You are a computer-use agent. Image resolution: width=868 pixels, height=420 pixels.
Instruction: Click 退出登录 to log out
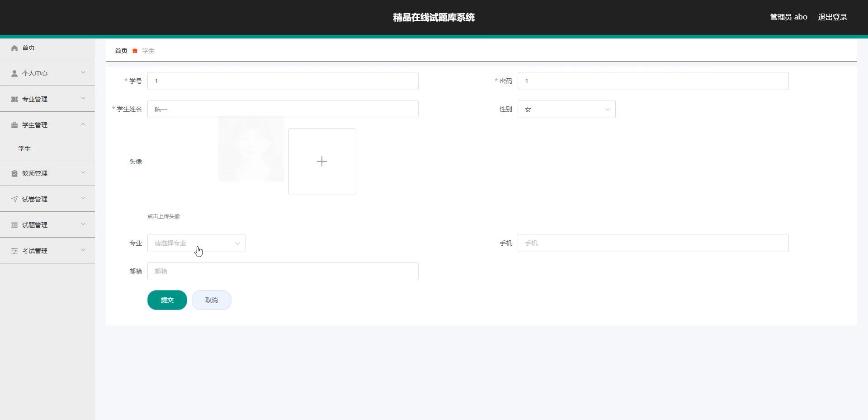pyautogui.click(x=833, y=17)
